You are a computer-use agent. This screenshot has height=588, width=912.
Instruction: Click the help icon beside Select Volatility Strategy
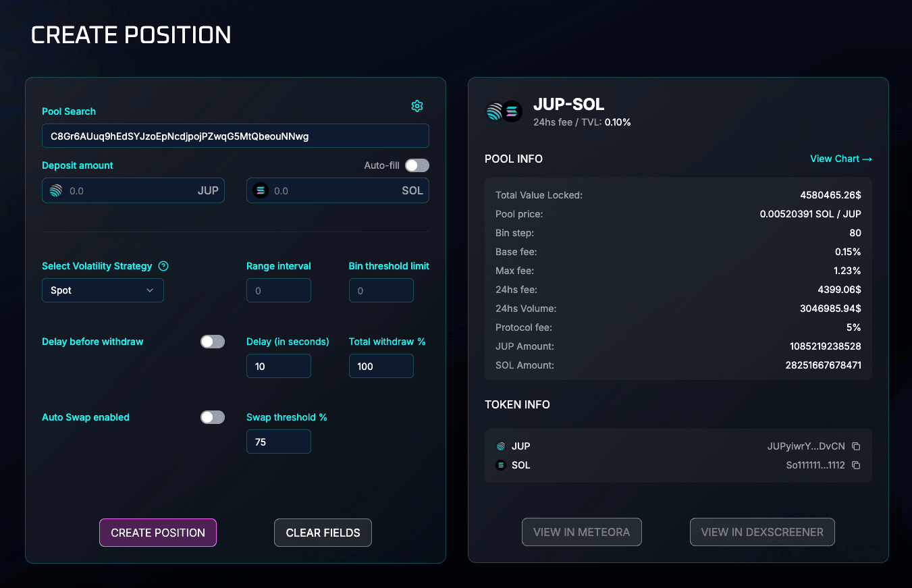pyautogui.click(x=163, y=266)
